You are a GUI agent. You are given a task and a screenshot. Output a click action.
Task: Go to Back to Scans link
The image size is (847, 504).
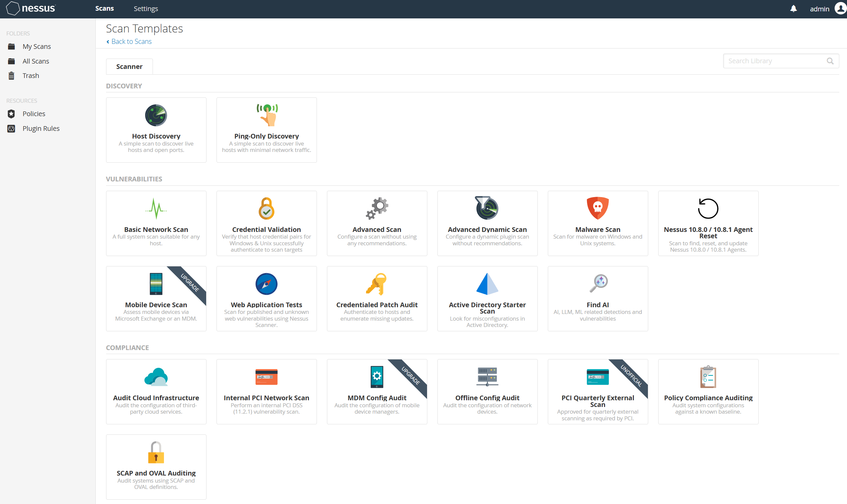click(x=131, y=41)
